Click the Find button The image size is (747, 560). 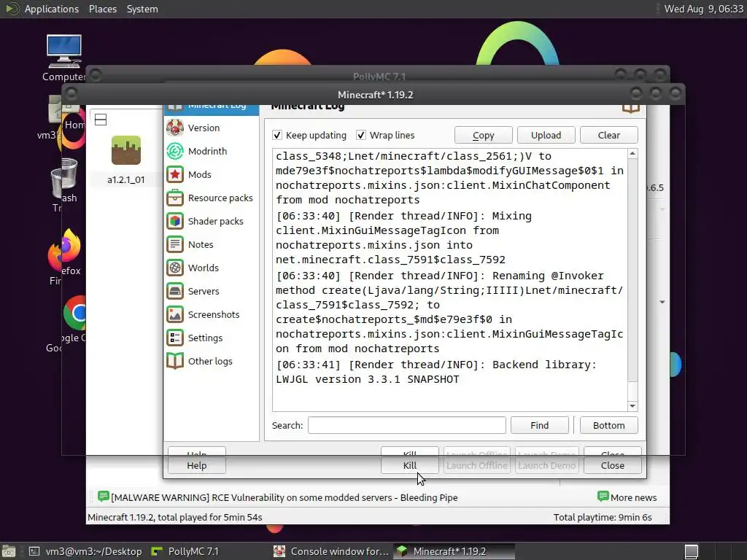pyautogui.click(x=539, y=425)
